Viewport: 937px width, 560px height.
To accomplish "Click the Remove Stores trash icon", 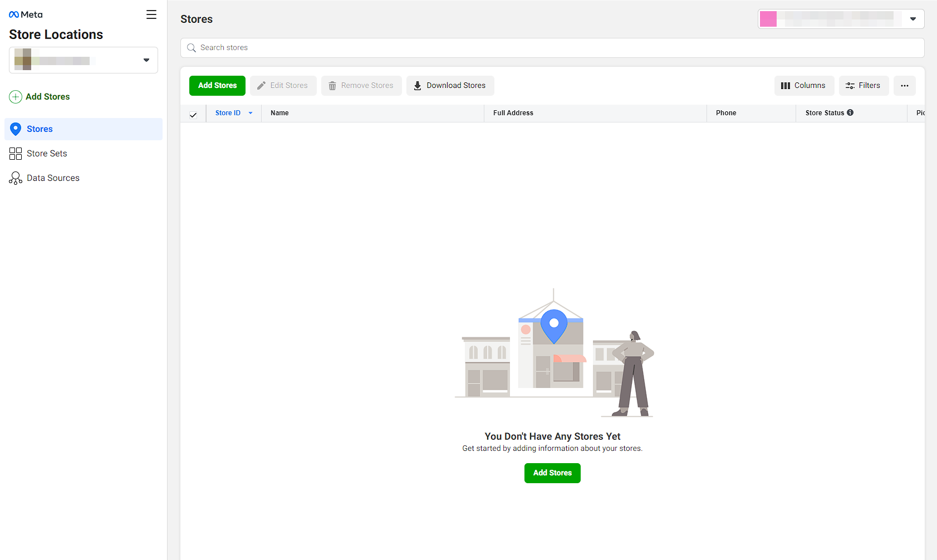I will pyautogui.click(x=332, y=85).
